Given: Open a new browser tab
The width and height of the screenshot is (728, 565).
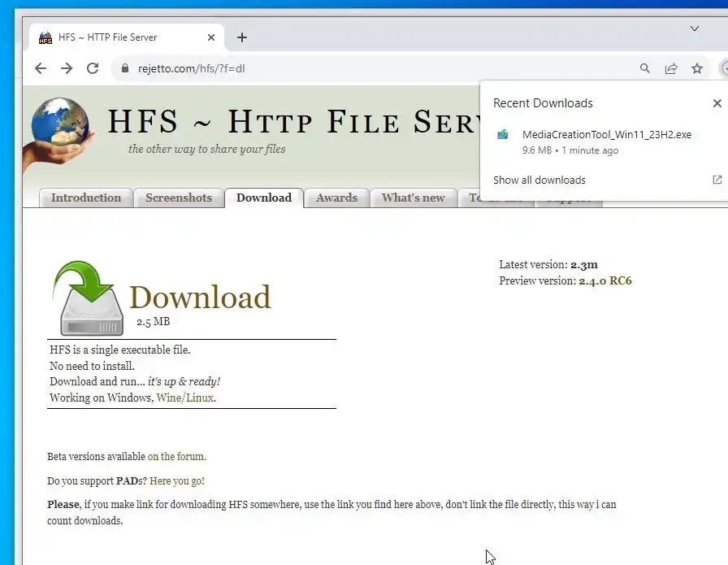Looking at the screenshot, I should 242,37.
